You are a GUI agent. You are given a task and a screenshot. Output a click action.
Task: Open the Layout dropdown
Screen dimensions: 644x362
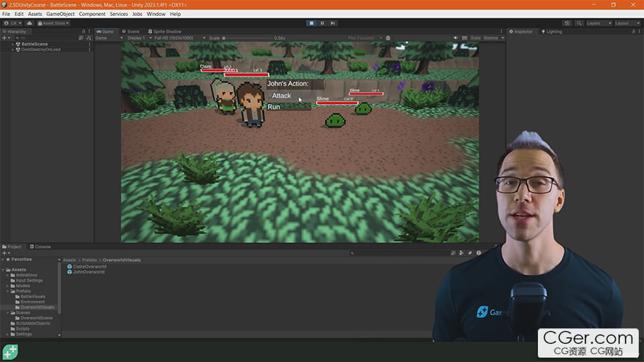point(627,23)
